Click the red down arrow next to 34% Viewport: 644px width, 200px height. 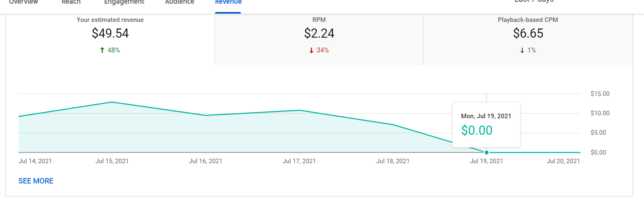point(311,50)
